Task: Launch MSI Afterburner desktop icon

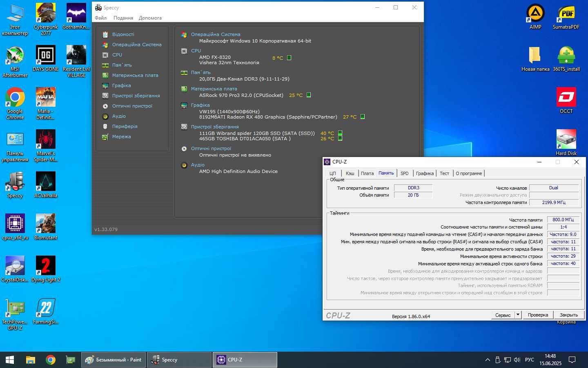Action: coord(15,61)
